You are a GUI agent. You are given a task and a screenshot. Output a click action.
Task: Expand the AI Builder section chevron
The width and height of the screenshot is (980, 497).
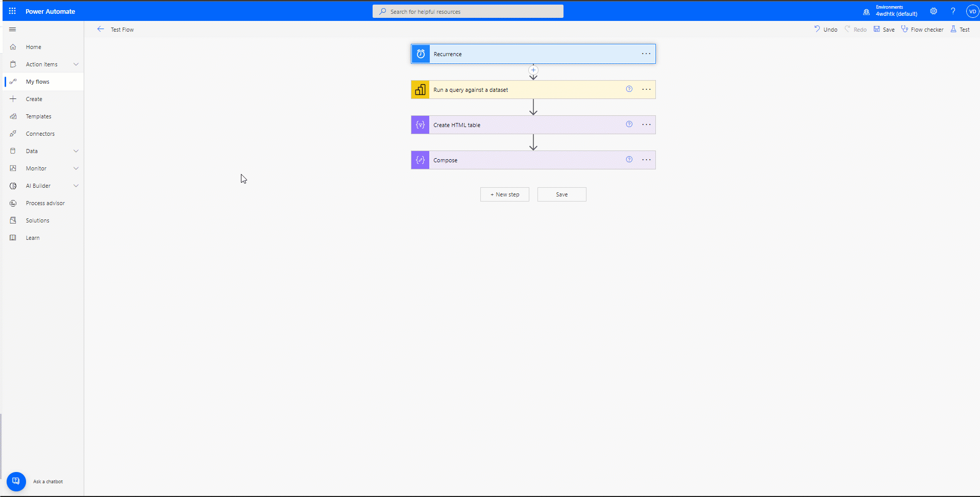coord(76,186)
